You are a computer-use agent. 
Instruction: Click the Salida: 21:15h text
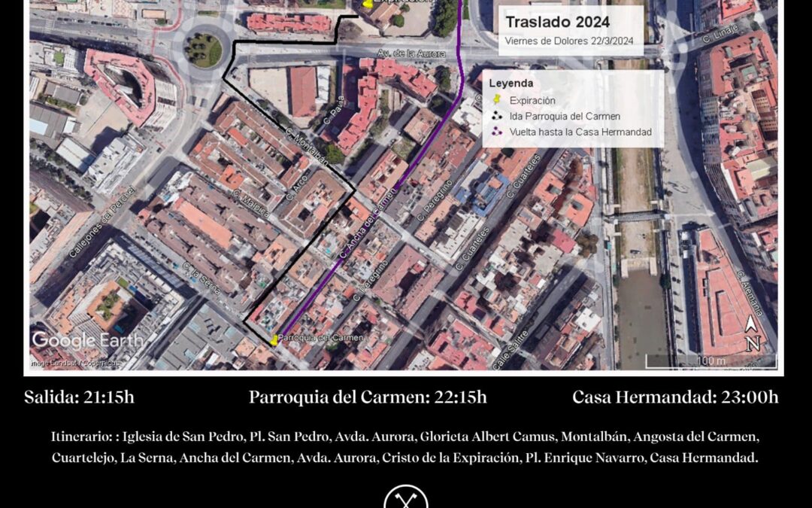pos(79,397)
